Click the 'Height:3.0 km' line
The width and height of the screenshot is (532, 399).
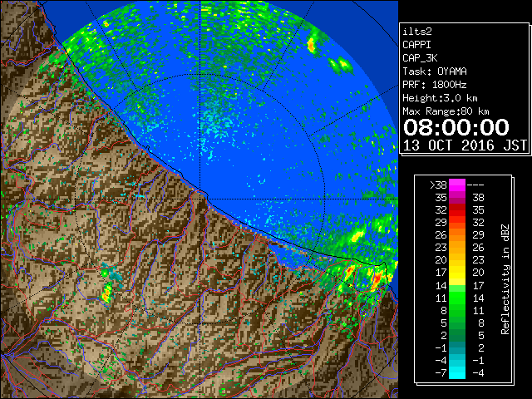click(440, 98)
